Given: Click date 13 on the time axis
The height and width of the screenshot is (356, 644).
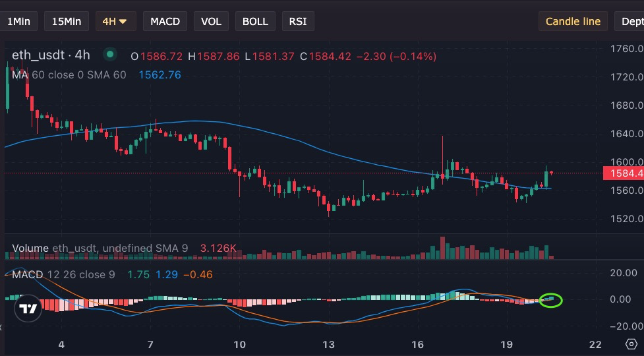Looking at the screenshot, I should click(328, 344).
